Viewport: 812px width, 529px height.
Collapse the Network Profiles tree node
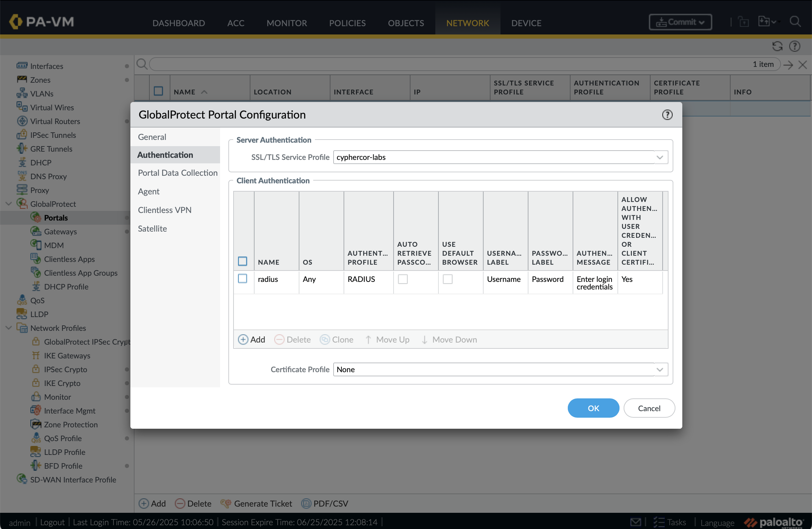pos(9,328)
